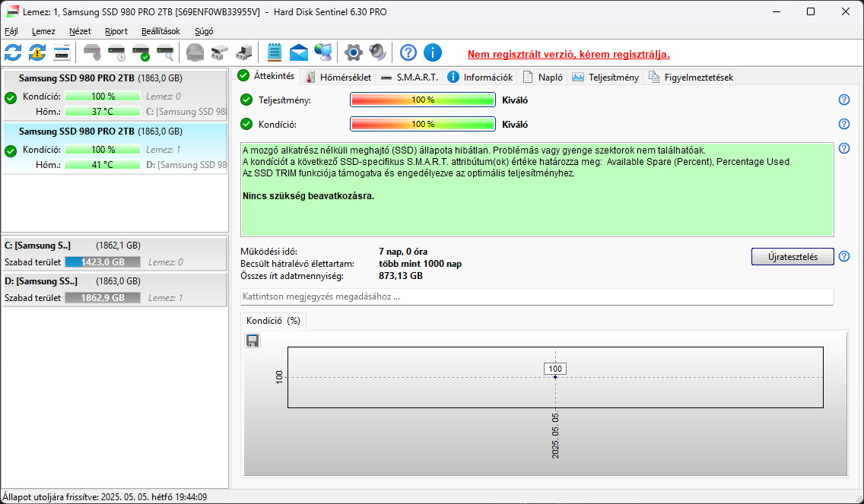Screen dimensions: 864x504
Task: Click the toolbar question mark help icon
Action: point(408,52)
